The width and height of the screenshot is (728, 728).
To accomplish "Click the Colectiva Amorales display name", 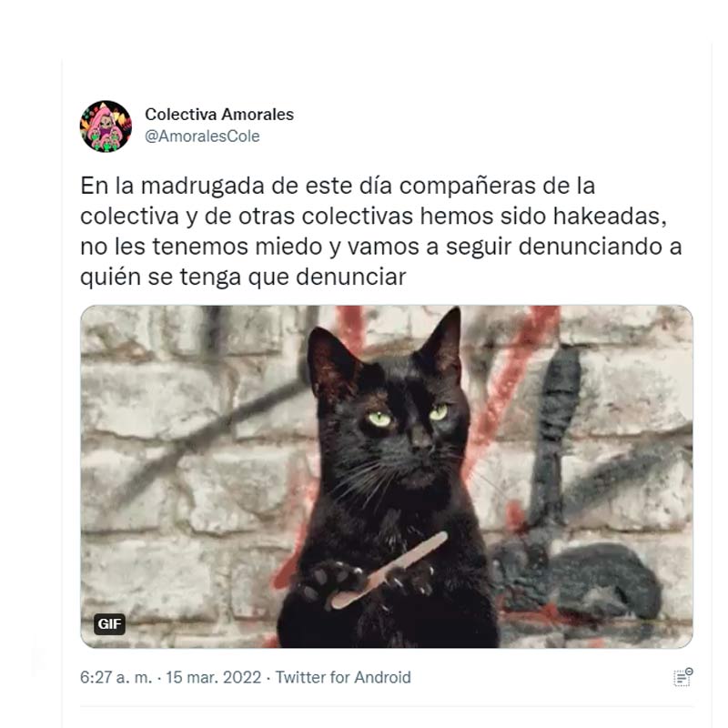I will pos(219,115).
